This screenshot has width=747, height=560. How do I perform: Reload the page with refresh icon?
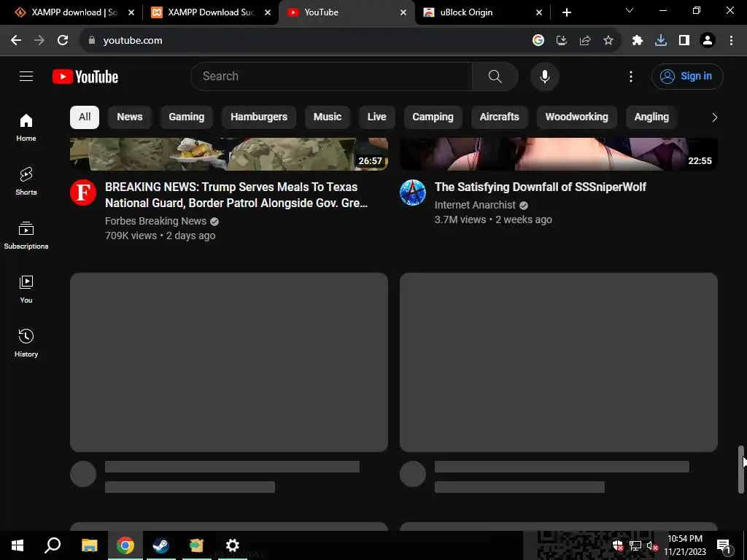[63, 41]
